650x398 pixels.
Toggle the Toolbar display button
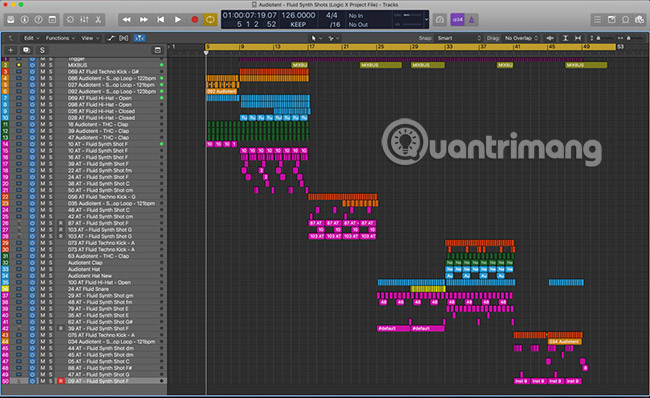(52, 19)
